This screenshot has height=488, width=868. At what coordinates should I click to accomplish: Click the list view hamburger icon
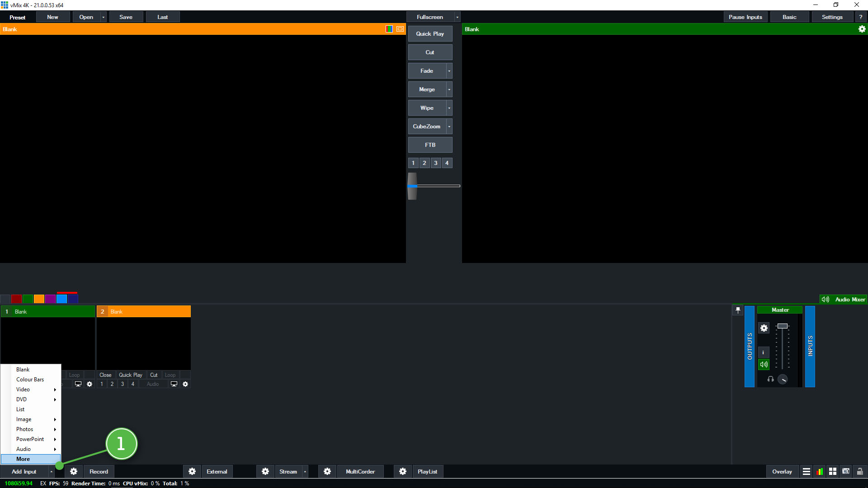click(807, 471)
